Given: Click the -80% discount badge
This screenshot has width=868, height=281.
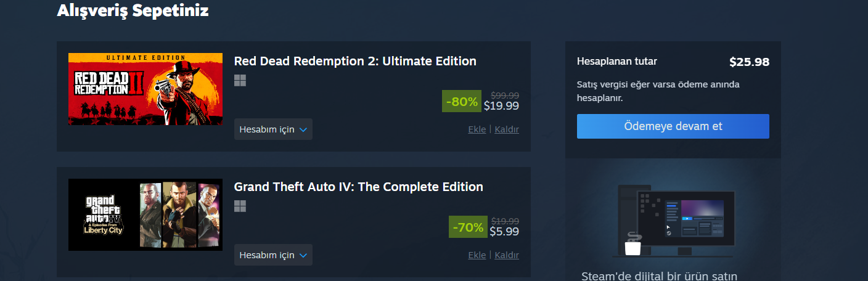Looking at the screenshot, I should pos(462,101).
